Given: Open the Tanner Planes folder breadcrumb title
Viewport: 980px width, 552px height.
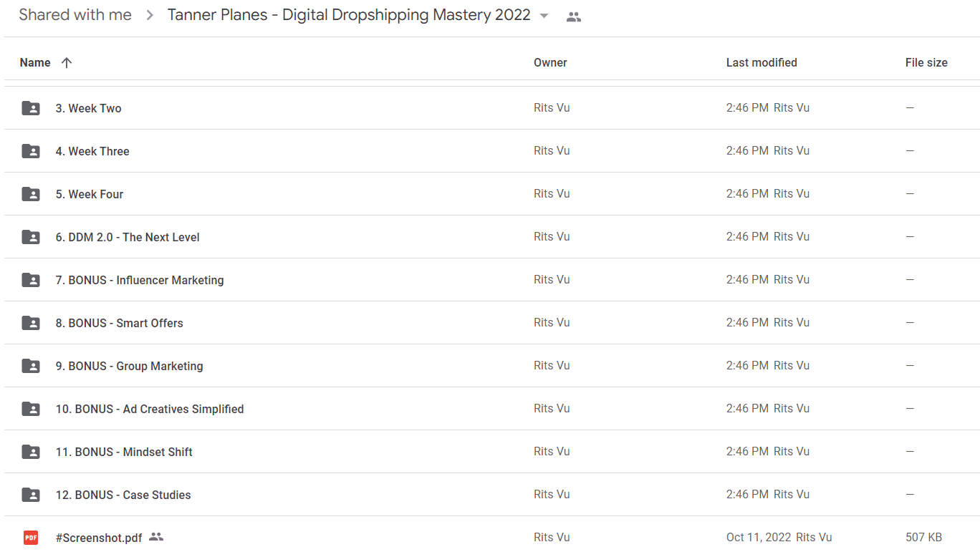Looking at the screenshot, I should pos(349,15).
